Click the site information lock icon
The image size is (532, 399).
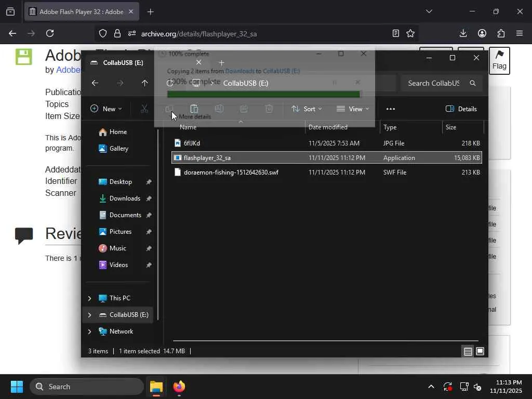click(x=117, y=33)
